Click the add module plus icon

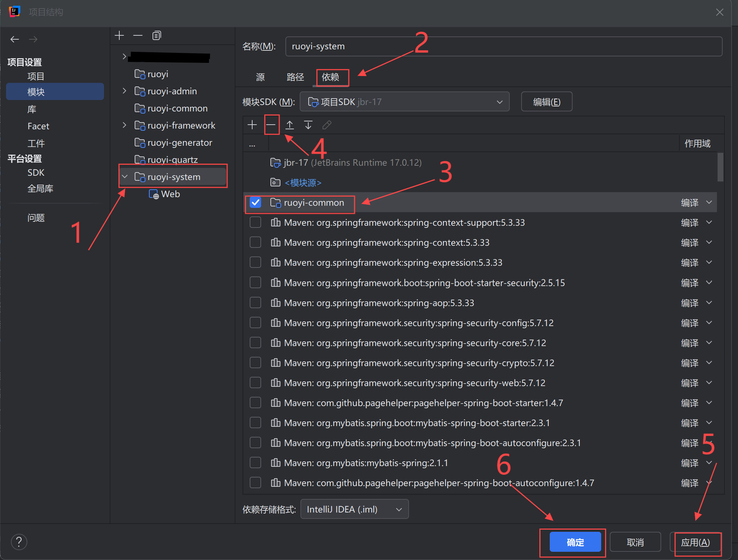pyautogui.click(x=119, y=35)
